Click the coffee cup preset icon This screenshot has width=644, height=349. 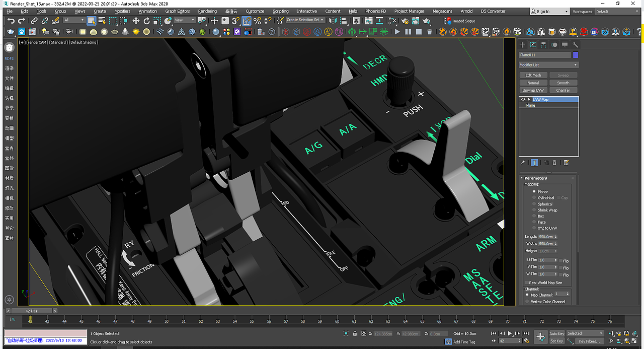click(x=562, y=32)
